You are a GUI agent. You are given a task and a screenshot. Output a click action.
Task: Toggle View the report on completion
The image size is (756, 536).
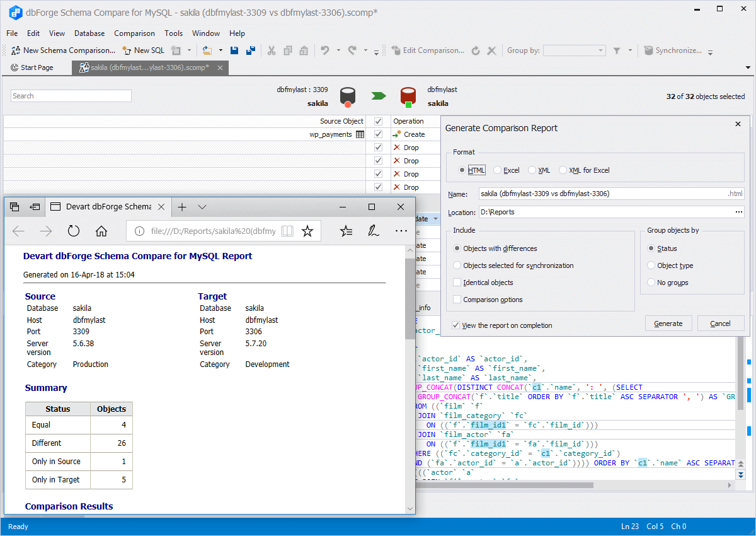(x=455, y=325)
